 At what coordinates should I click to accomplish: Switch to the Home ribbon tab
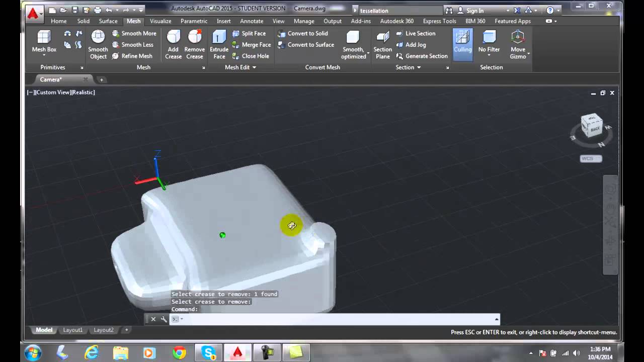[59, 21]
